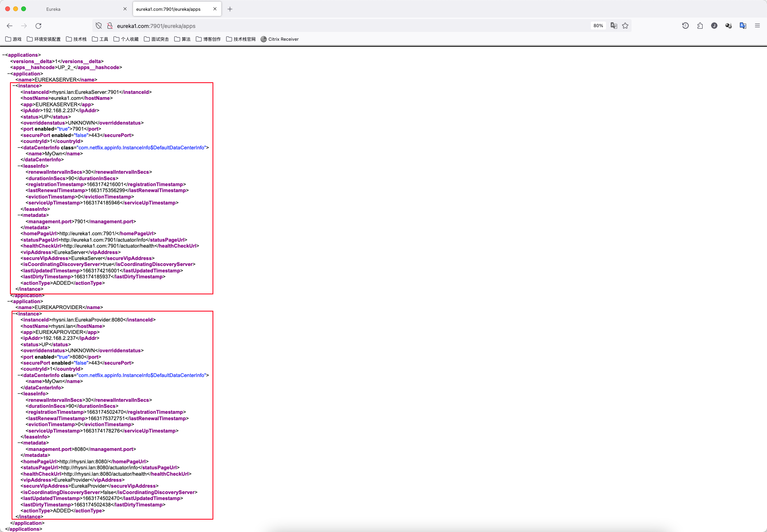Viewport: 767px width, 532px height.
Task: Open the 技术栈官网 bookmark folder
Action: click(x=241, y=39)
